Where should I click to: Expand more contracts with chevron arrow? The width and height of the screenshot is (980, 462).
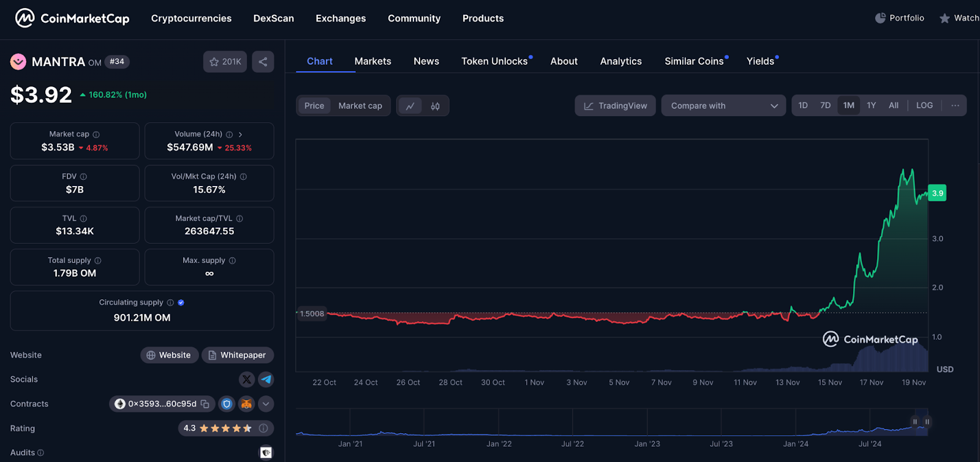click(x=266, y=404)
